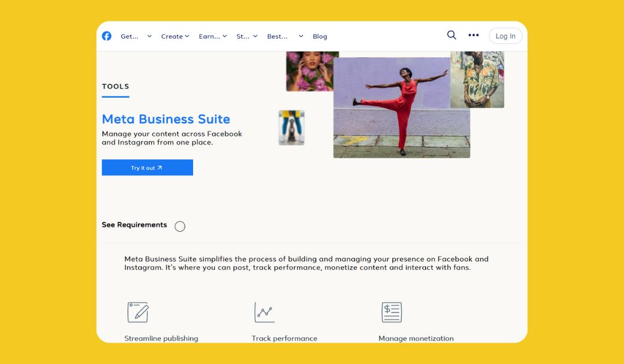This screenshot has height=364, width=624.
Task: Click the Log In button
Action: click(506, 36)
